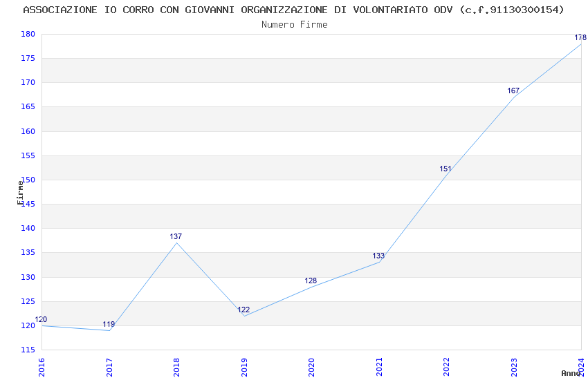Click y-axis value 175

(28, 59)
